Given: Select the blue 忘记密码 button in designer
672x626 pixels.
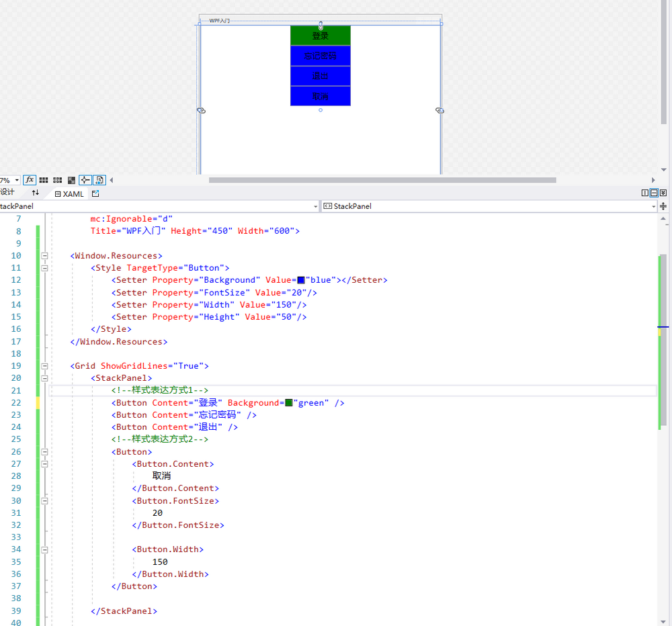Looking at the screenshot, I should click(x=321, y=56).
